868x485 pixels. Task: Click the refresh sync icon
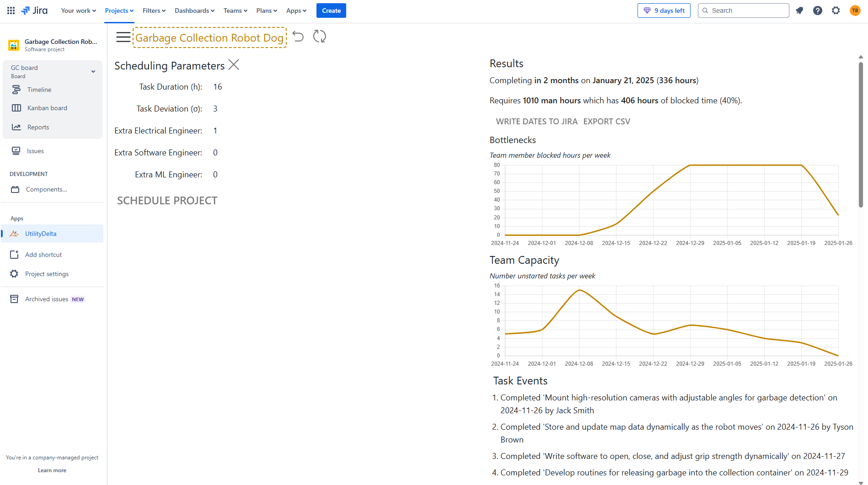tap(320, 36)
